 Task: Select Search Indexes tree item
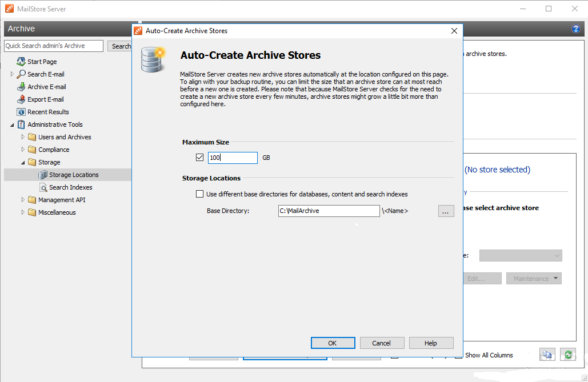tap(70, 187)
